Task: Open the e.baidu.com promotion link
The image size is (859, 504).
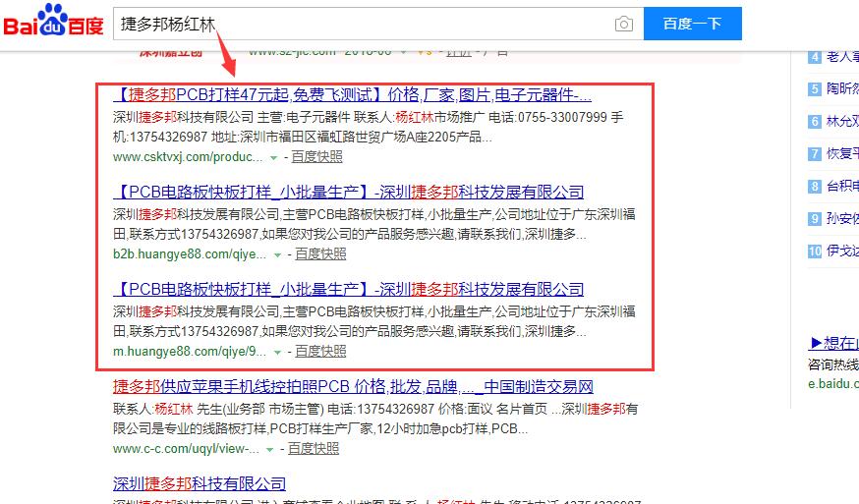Action: click(x=833, y=384)
